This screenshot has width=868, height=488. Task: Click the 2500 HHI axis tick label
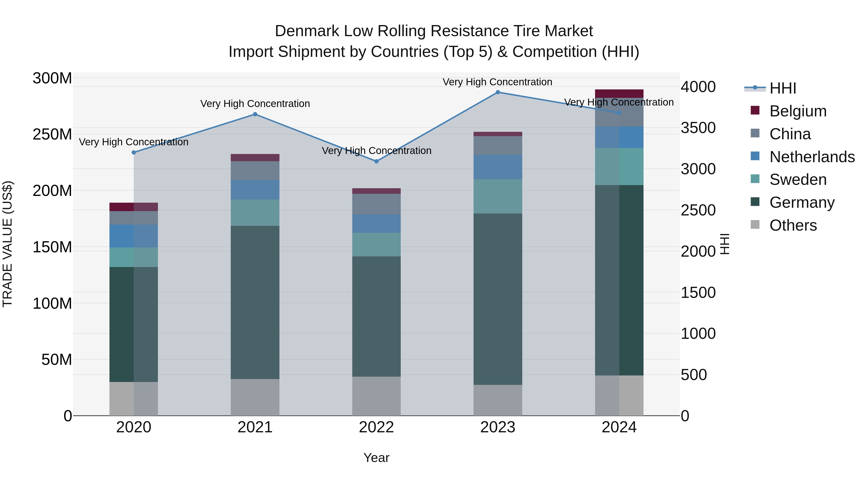pyautogui.click(x=698, y=210)
